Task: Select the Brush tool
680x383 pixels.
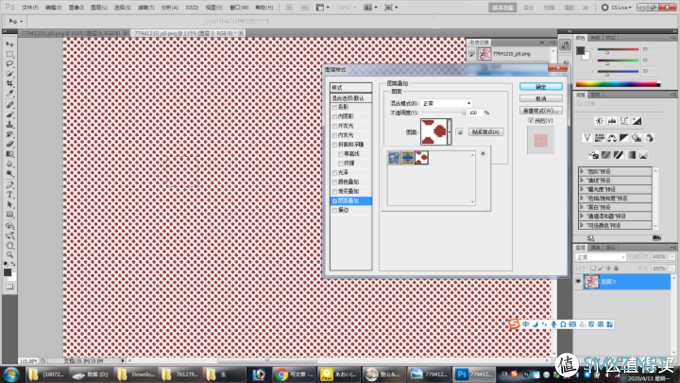Action: 10,115
